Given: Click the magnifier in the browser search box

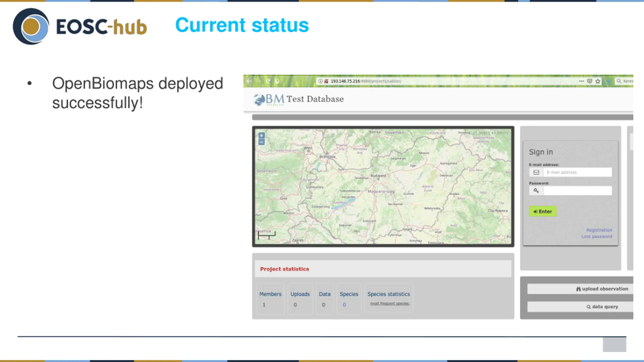Looking at the screenshot, I should (619, 81).
